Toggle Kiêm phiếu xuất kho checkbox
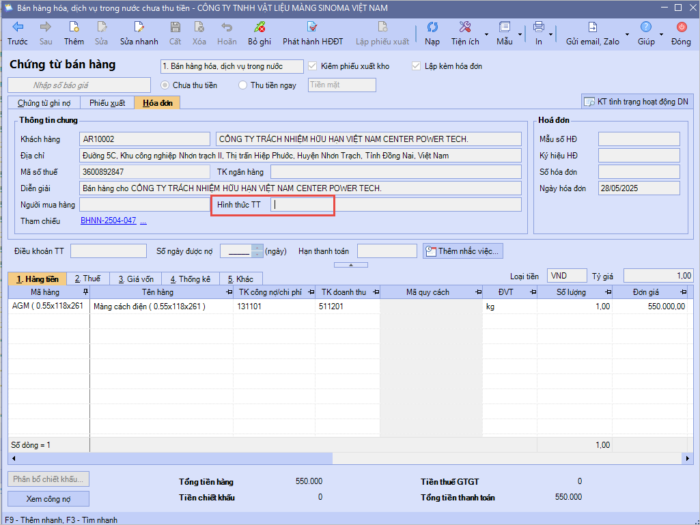Image resolution: width=700 pixels, height=525 pixels. [x=313, y=66]
